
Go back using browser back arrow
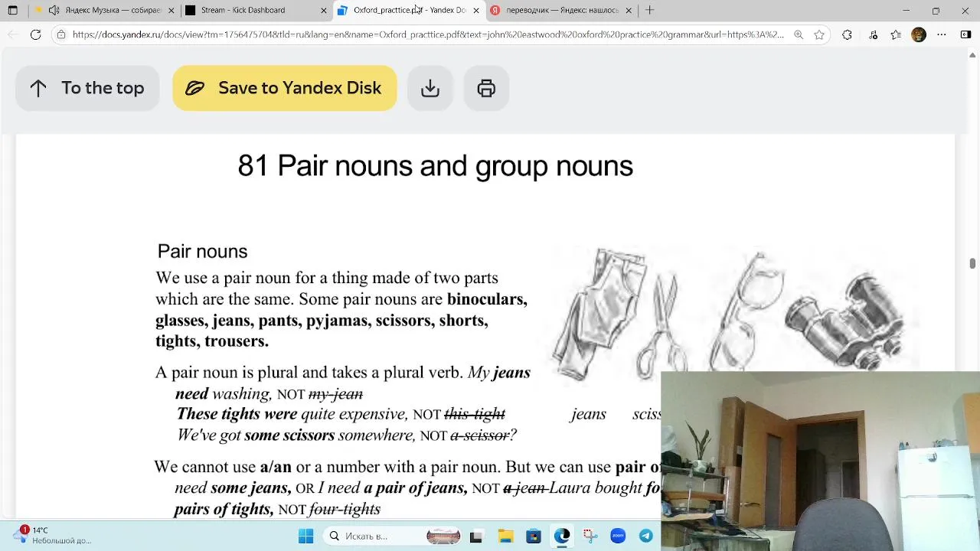[x=12, y=34]
